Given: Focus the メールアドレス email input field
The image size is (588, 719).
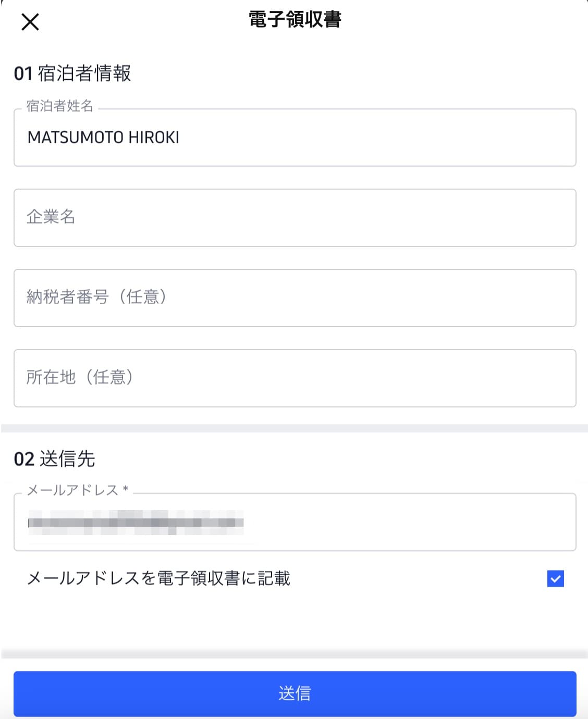Looking at the screenshot, I should click(x=407, y=522).
